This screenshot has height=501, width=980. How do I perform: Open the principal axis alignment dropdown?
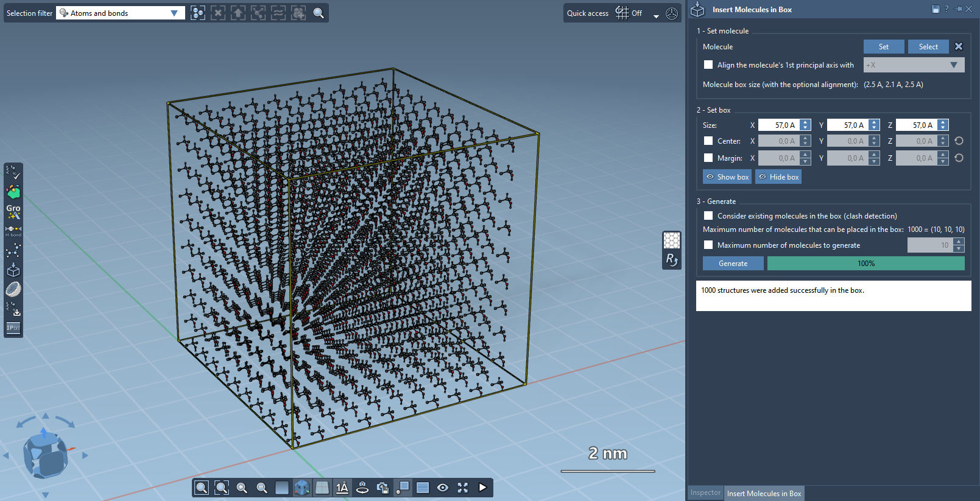coord(914,65)
